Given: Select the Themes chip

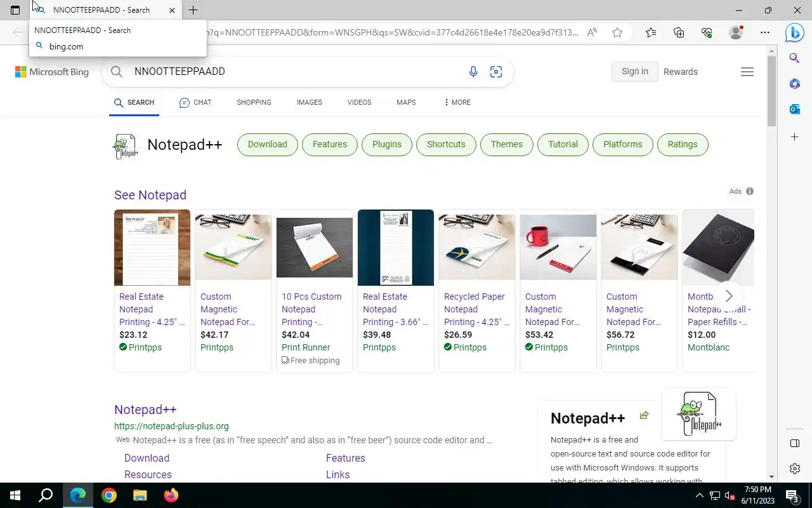Looking at the screenshot, I should (507, 144).
